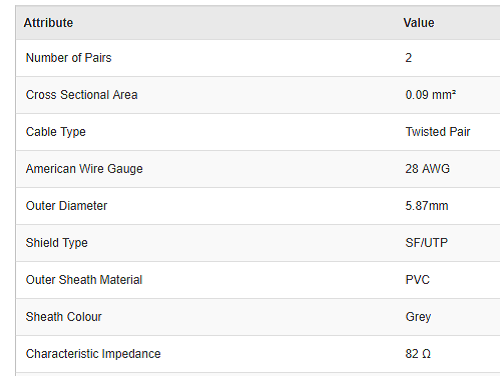Select the Sheath Colour label
This screenshot has height=376, width=500.
64,317
